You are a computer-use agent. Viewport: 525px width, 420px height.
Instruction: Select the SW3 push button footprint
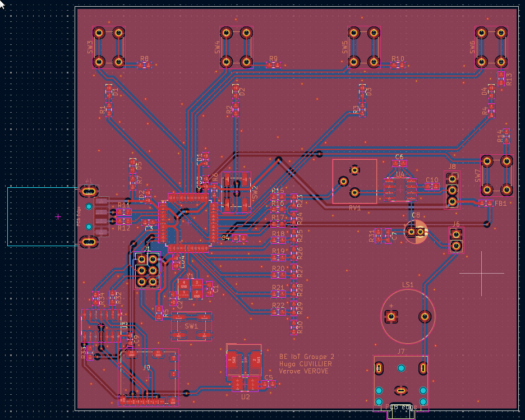(108, 47)
